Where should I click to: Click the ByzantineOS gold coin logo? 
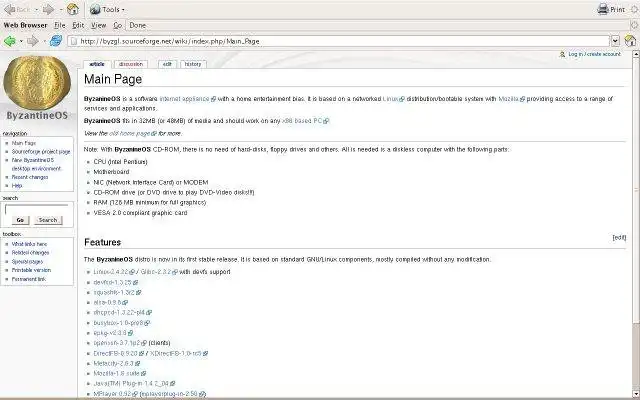coord(37,82)
